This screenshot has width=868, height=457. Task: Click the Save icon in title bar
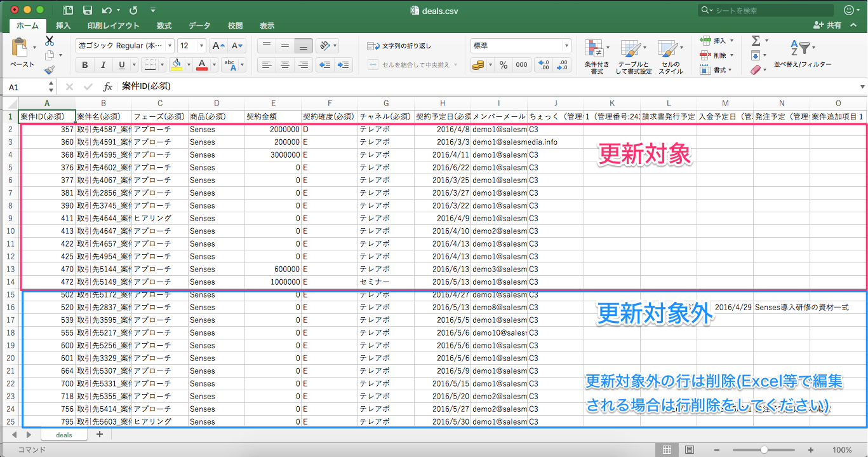click(x=87, y=10)
